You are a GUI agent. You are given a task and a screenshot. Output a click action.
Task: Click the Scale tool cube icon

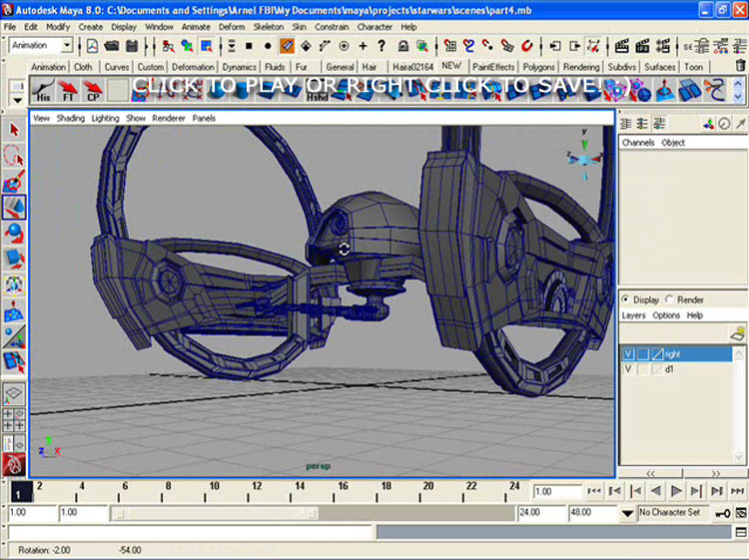[x=14, y=259]
